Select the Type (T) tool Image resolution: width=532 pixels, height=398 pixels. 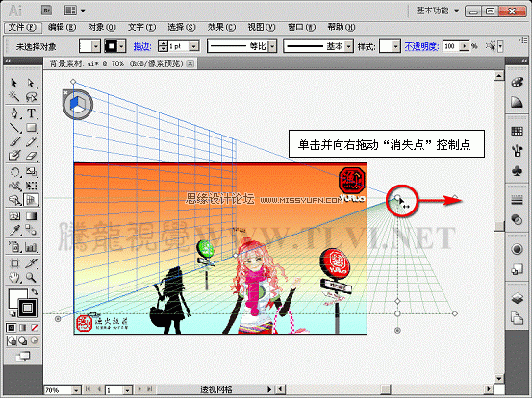click(31, 112)
